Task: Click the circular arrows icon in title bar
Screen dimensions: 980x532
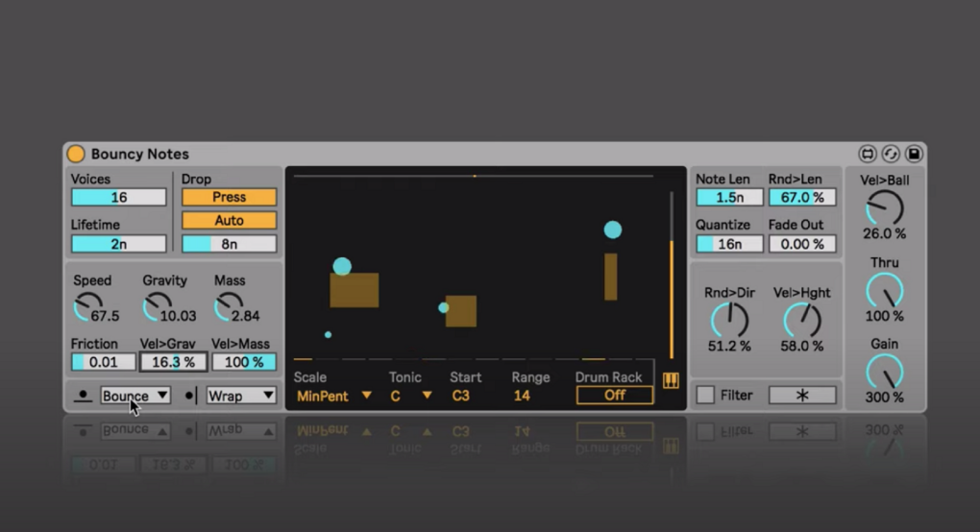Action: [891, 154]
